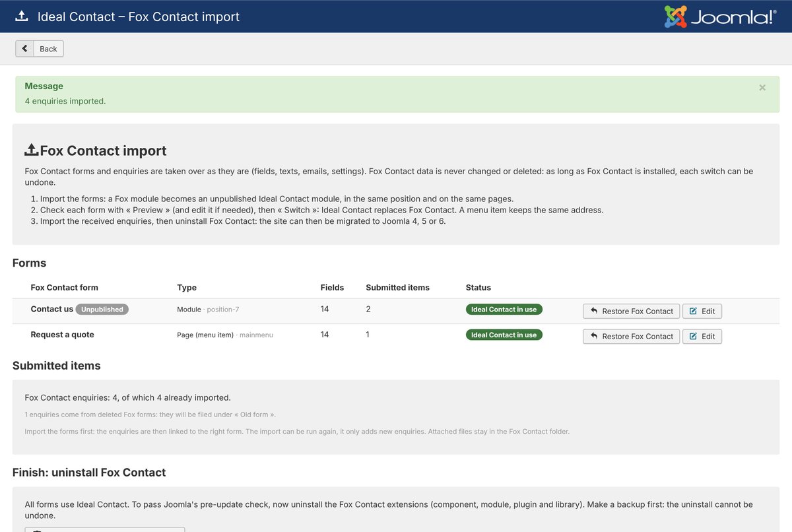Click the 'Module · position-7' type cell
Viewport: 792px width, 532px height.
click(x=208, y=309)
